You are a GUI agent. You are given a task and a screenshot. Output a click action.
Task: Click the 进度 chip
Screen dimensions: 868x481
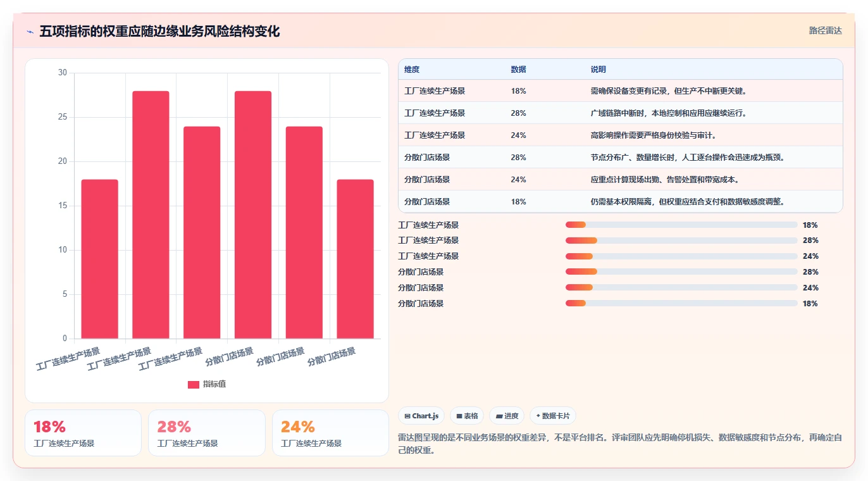[507, 416]
